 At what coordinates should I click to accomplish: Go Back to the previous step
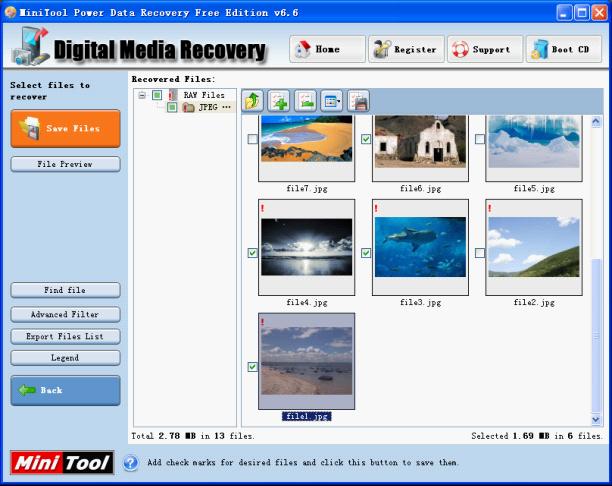pyautogui.click(x=66, y=391)
